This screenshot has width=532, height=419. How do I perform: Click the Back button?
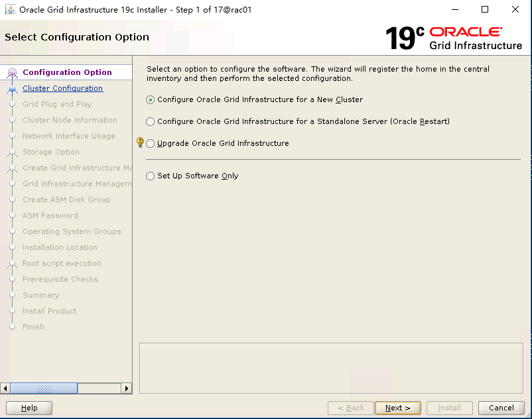pos(351,408)
